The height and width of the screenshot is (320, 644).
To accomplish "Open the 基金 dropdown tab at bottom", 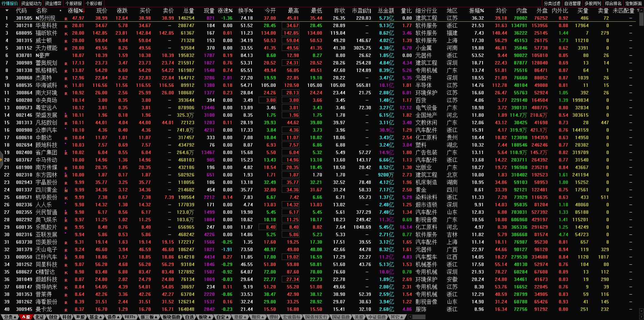I will [x=95, y=317].
